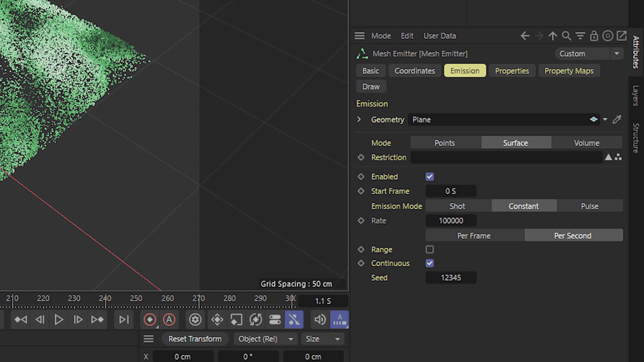Click the search icon in Attributes panel

point(566,36)
